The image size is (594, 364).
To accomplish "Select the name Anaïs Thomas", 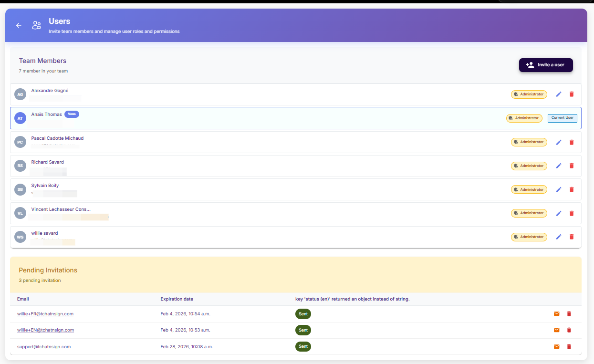I will tap(47, 114).
